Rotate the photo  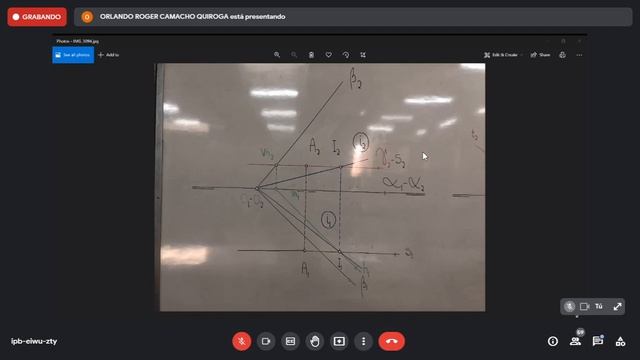[x=346, y=55]
